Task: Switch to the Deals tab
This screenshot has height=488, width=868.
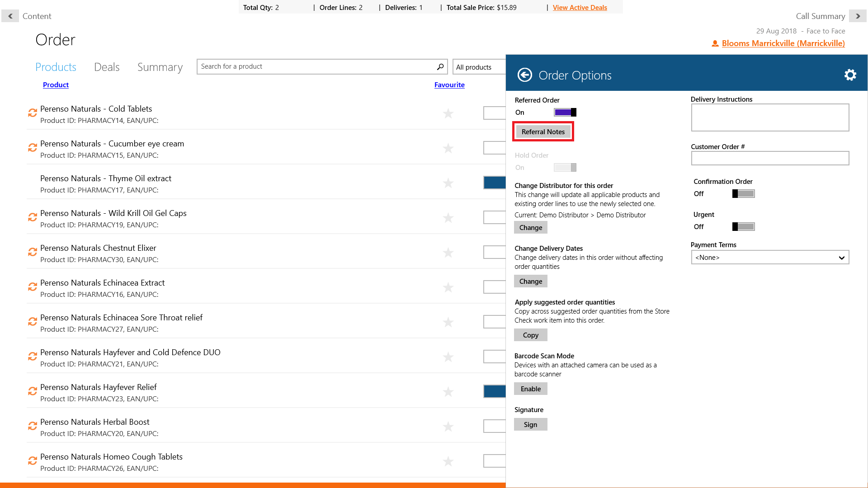Action: click(x=107, y=67)
